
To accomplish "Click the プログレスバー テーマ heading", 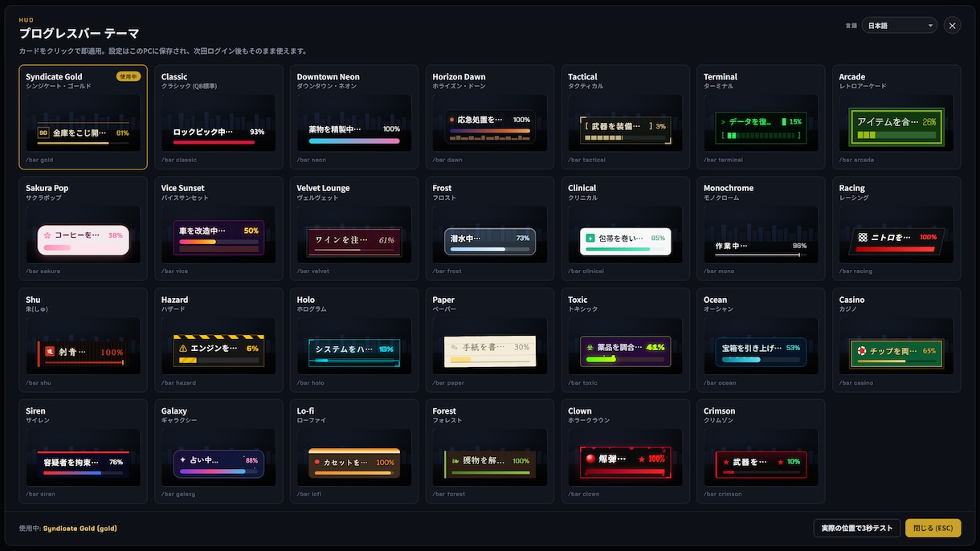I will click(x=80, y=33).
